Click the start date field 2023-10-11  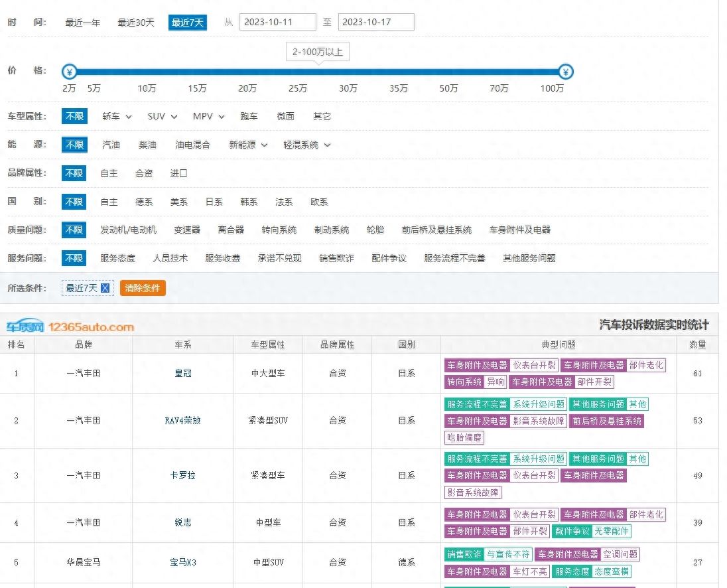coord(278,22)
